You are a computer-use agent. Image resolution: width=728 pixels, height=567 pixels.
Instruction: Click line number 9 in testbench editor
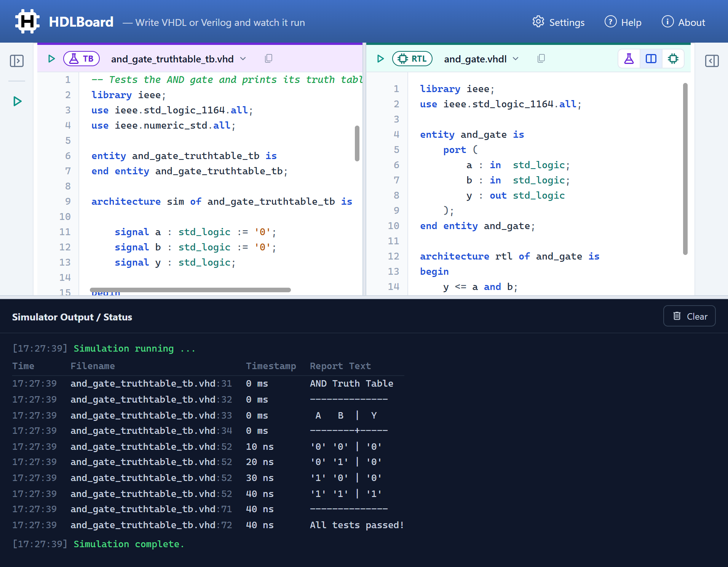click(x=68, y=201)
